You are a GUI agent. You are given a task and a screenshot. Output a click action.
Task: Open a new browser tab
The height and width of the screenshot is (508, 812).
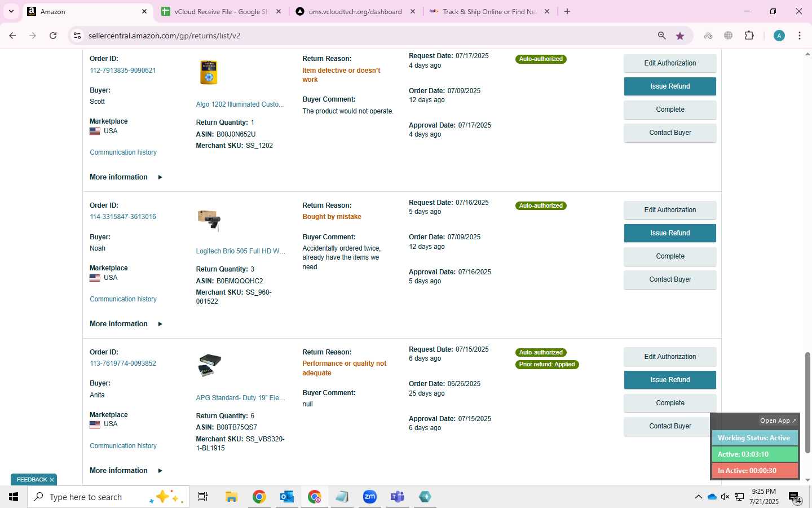pyautogui.click(x=567, y=11)
